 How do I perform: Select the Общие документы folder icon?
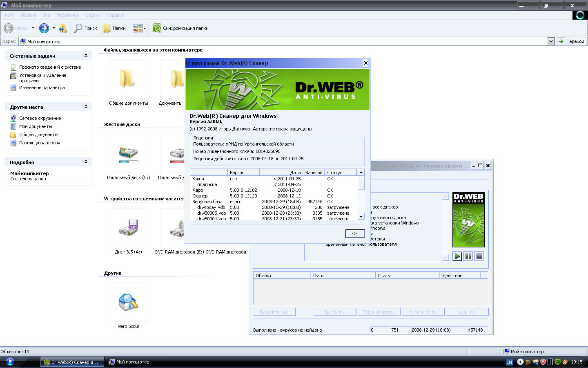coord(128,79)
